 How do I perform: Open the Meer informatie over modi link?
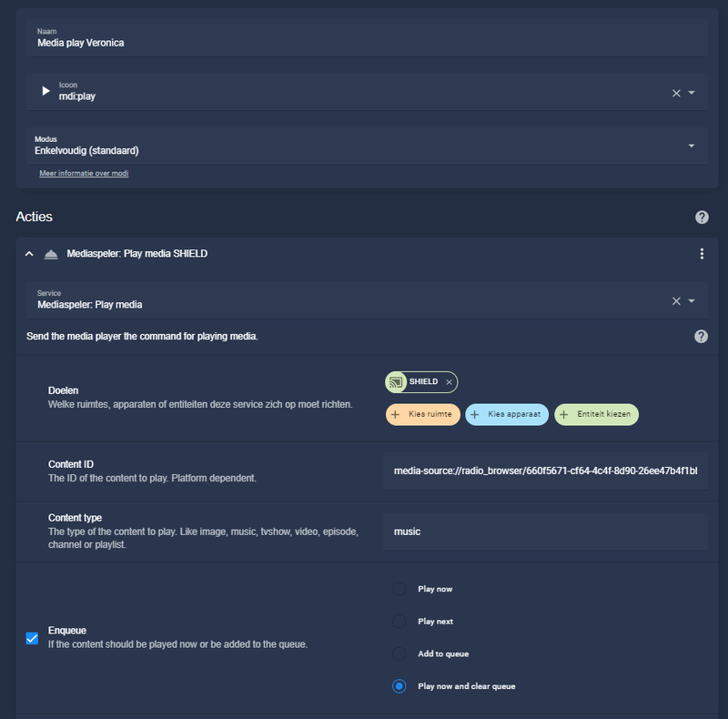pos(84,173)
